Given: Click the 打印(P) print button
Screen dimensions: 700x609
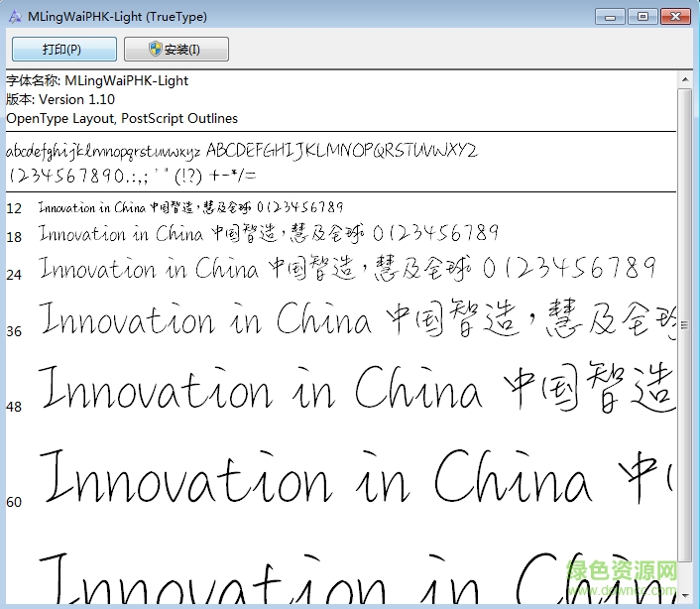Looking at the screenshot, I should pos(63,50).
